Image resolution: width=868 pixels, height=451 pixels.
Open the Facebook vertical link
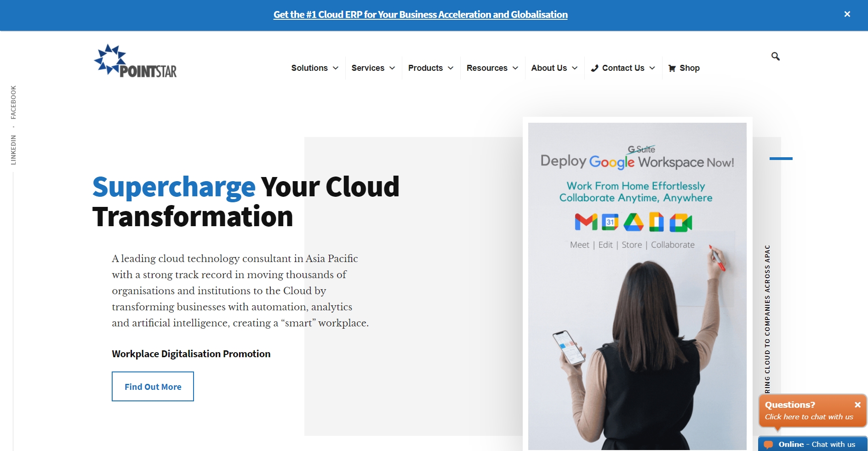pyautogui.click(x=13, y=102)
